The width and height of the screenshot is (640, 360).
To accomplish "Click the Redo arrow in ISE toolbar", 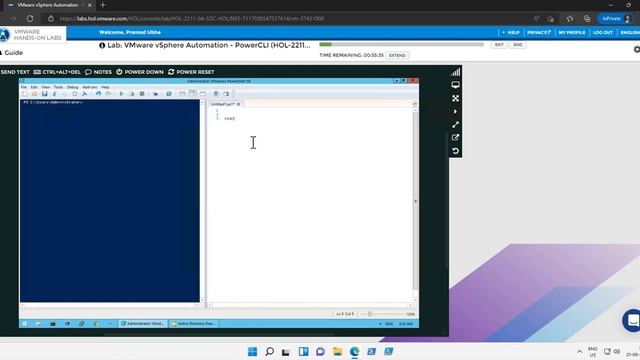I will (x=108, y=94).
